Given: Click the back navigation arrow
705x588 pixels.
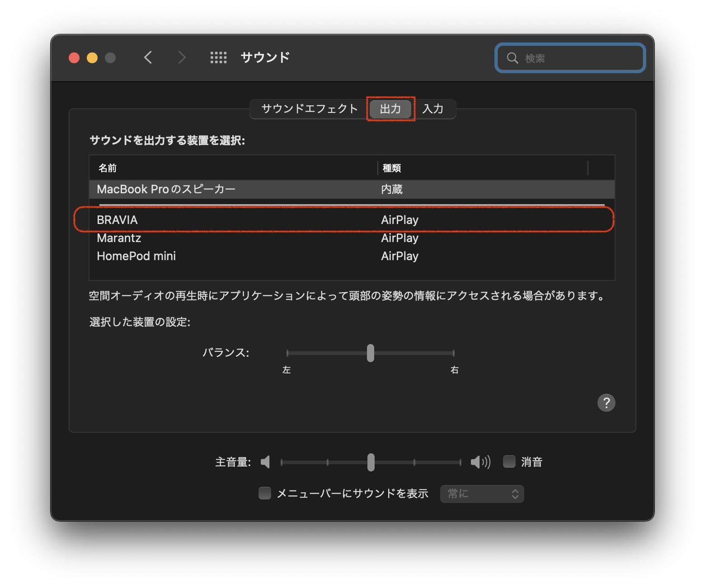Looking at the screenshot, I should coord(148,57).
